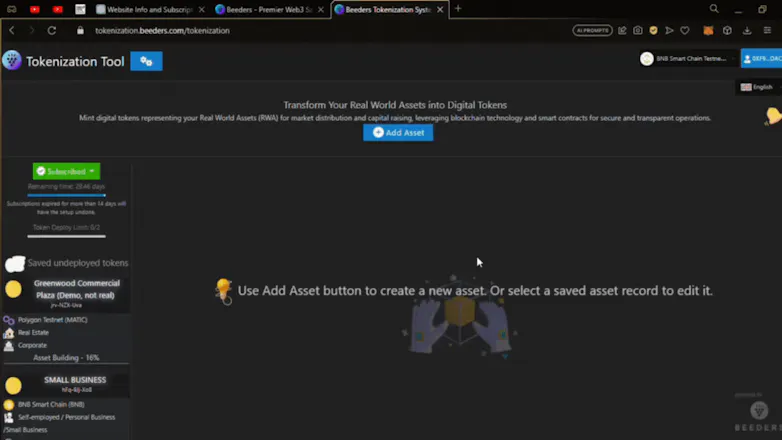782x440 pixels.
Task: Open the second pinned YouTube tab
Action: point(58,9)
